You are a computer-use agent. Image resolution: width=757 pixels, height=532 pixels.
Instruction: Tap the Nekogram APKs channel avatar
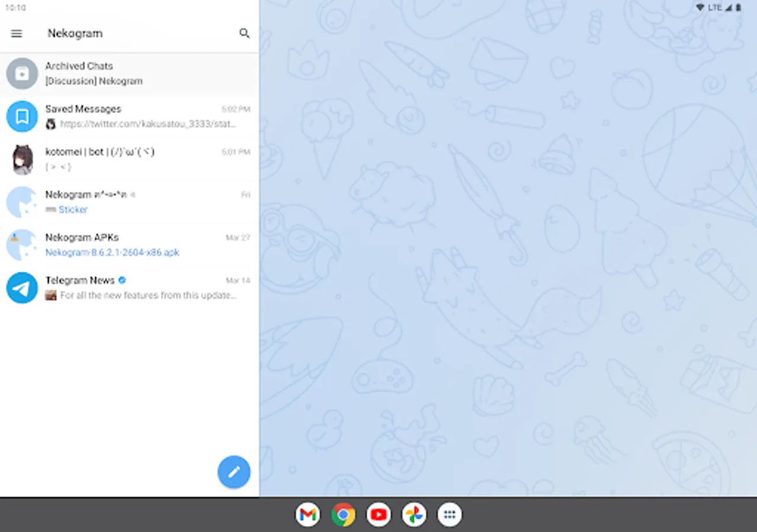point(22,245)
